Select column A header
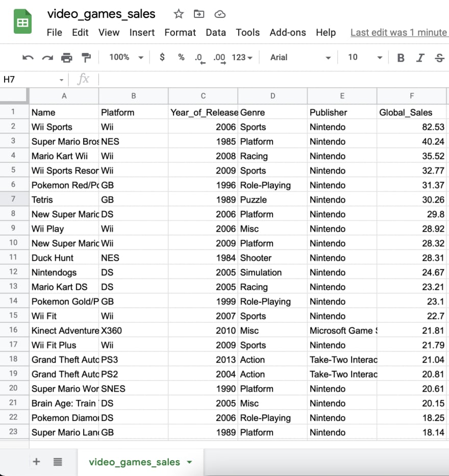Viewport: 449px width, 476px height. click(x=64, y=96)
